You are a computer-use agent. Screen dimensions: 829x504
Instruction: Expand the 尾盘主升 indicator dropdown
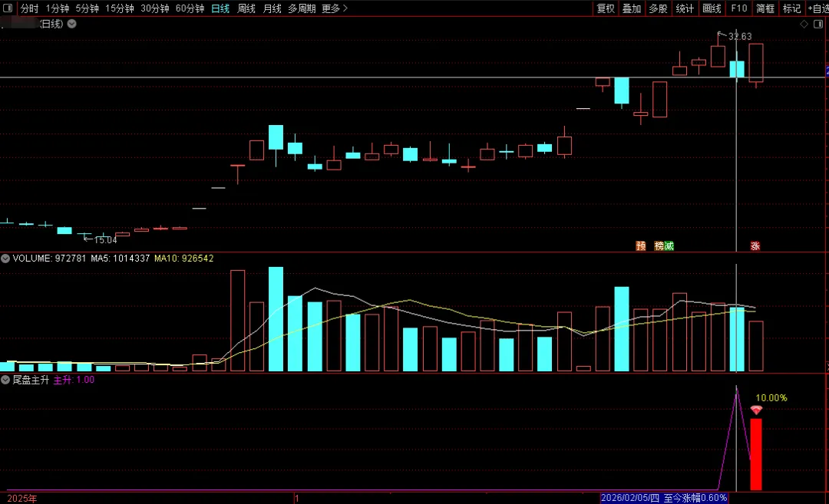5,380
